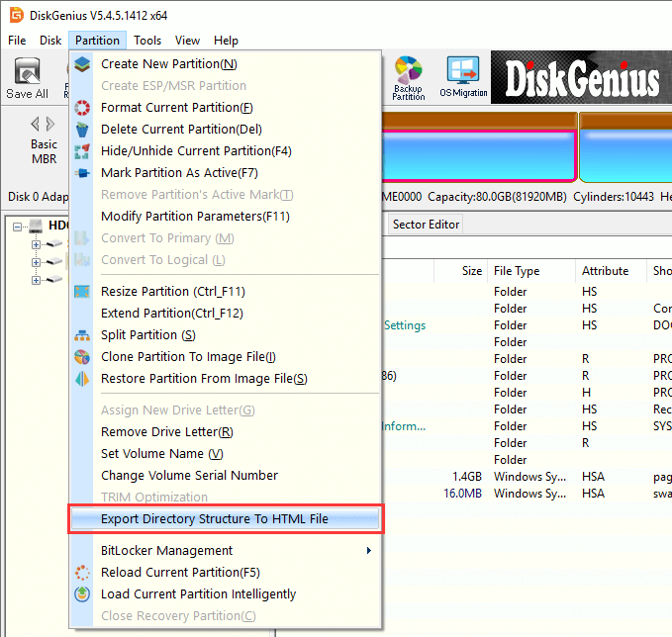Sort file list by Attribute column
The width and height of the screenshot is (672, 637).
pyautogui.click(x=611, y=271)
